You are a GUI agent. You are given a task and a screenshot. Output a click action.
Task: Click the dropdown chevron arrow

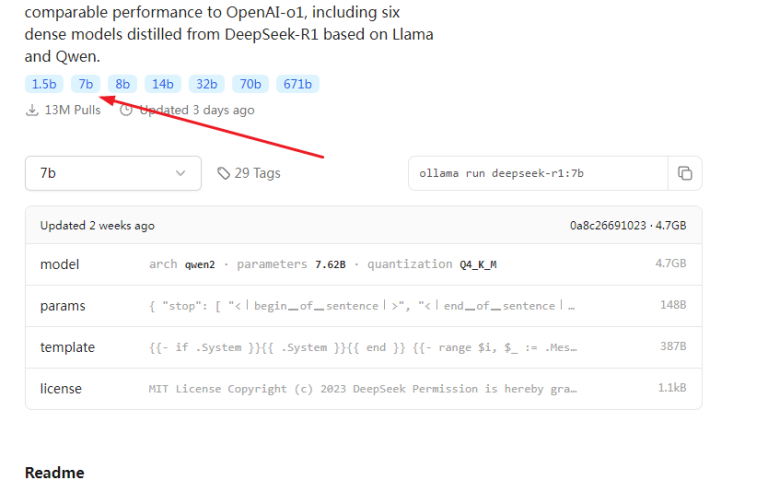pos(181,173)
